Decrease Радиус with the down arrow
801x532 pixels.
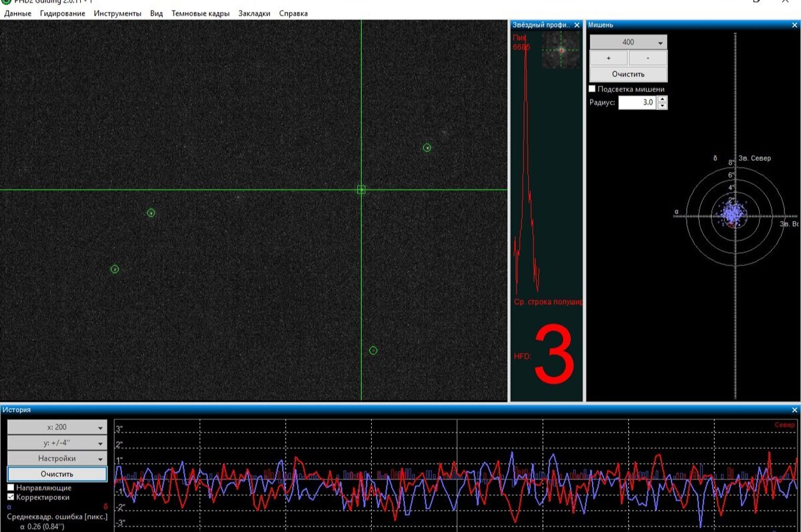click(662, 106)
